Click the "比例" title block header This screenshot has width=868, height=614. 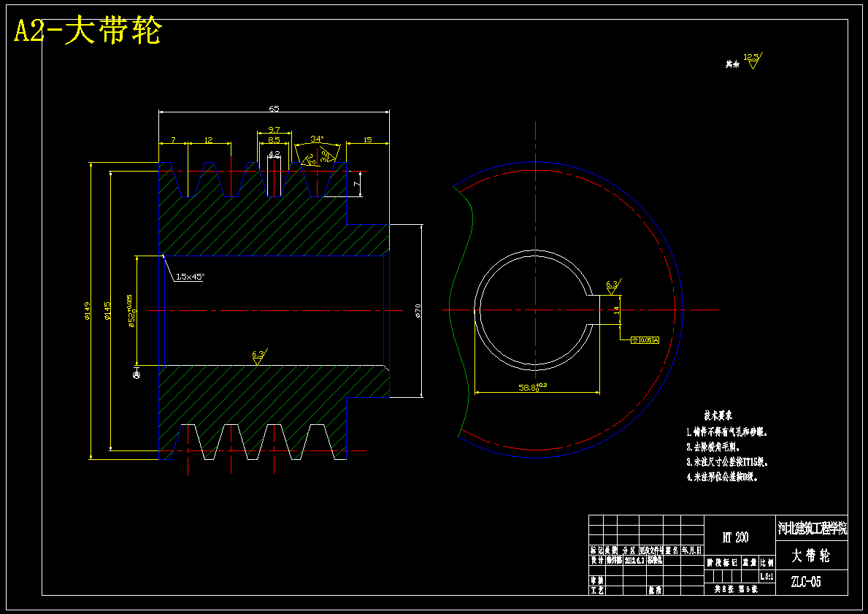[x=767, y=562]
